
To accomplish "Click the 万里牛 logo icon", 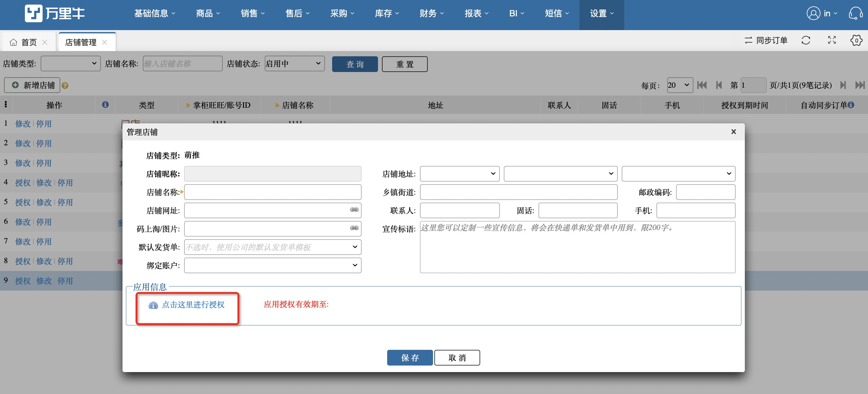I will (33, 13).
